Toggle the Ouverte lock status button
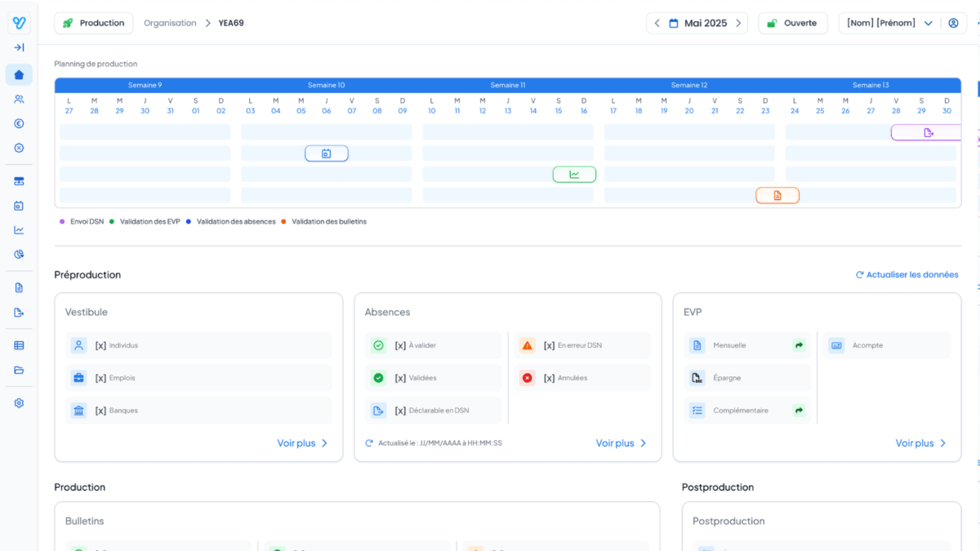This screenshot has width=980, height=551. pos(792,23)
